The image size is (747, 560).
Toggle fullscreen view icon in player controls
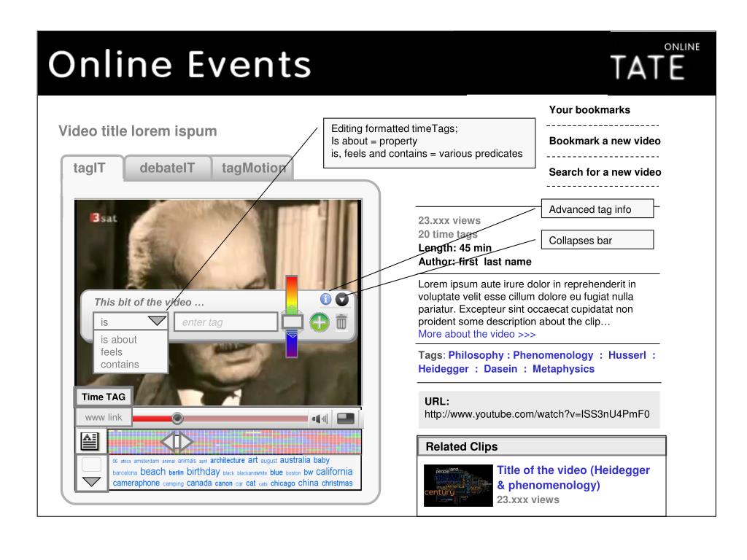pyautogui.click(x=345, y=419)
